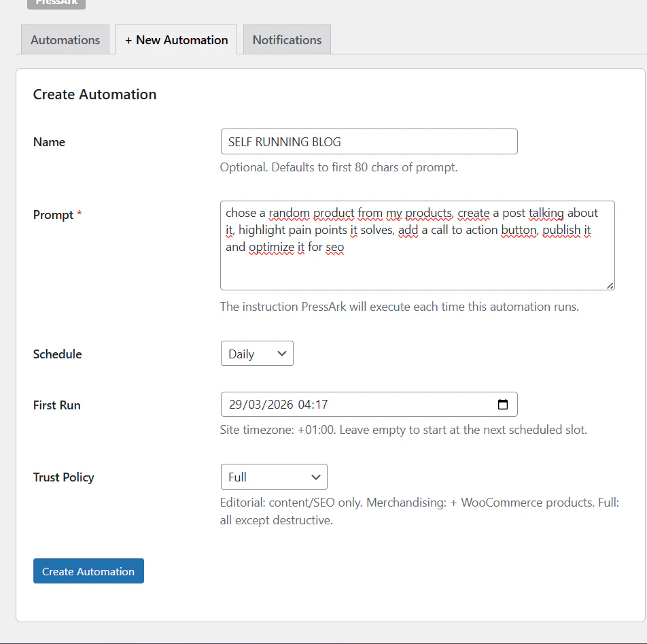Viewport: 647px width, 644px height.
Task: Click the First Run date-time field
Action: pyautogui.click(x=369, y=404)
